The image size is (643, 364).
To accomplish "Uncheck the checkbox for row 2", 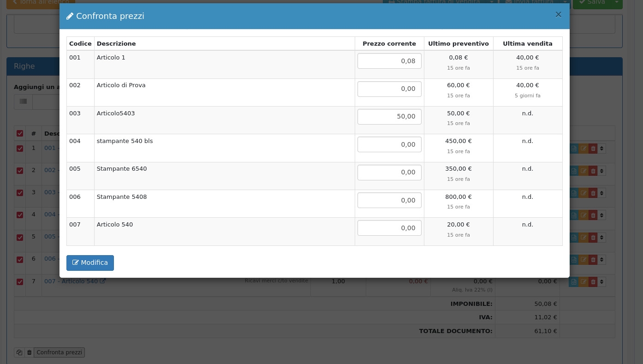I will click(x=20, y=171).
